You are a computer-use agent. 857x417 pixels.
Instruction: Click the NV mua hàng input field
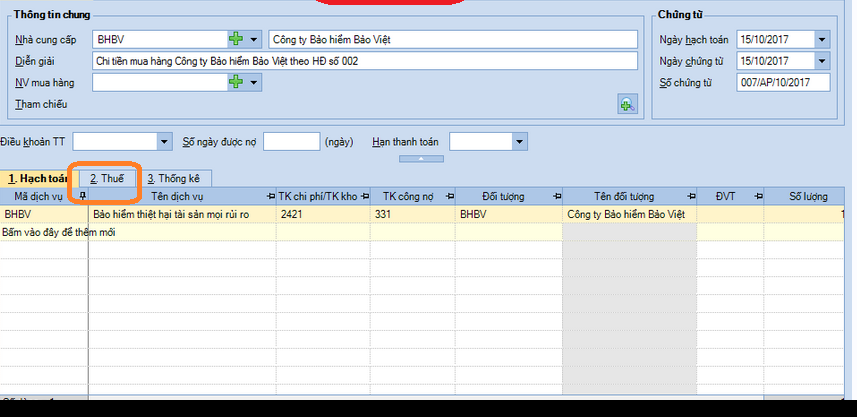[x=161, y=83]
